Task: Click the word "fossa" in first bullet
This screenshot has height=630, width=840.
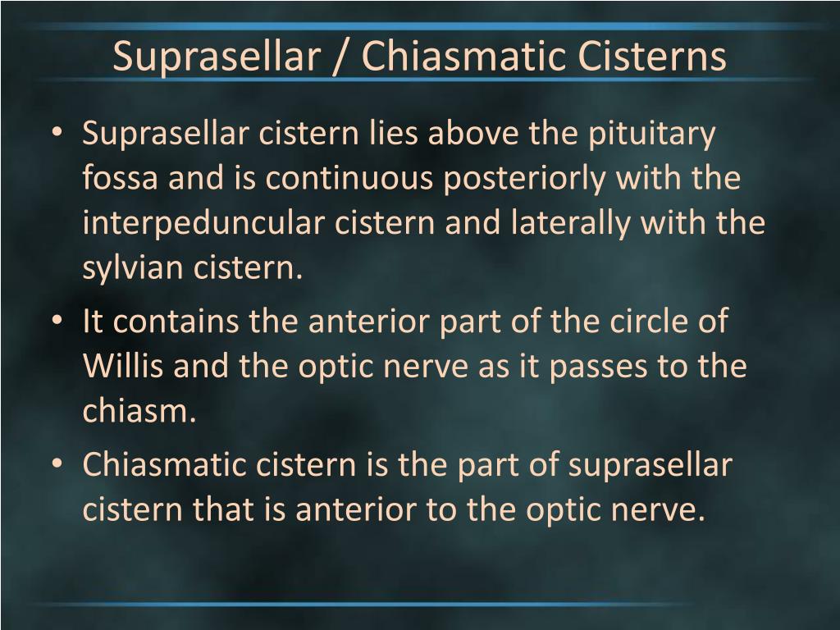Action: pos(120,177)
